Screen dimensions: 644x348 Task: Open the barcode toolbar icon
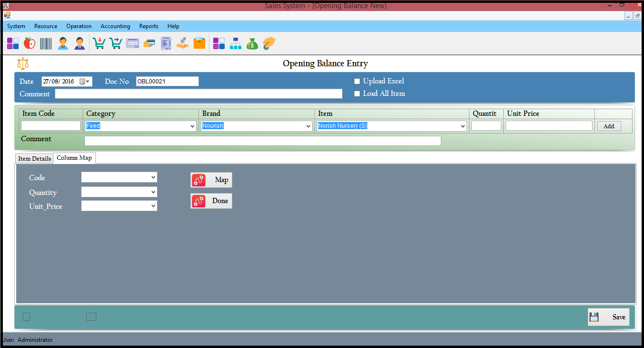pos(46,44)
